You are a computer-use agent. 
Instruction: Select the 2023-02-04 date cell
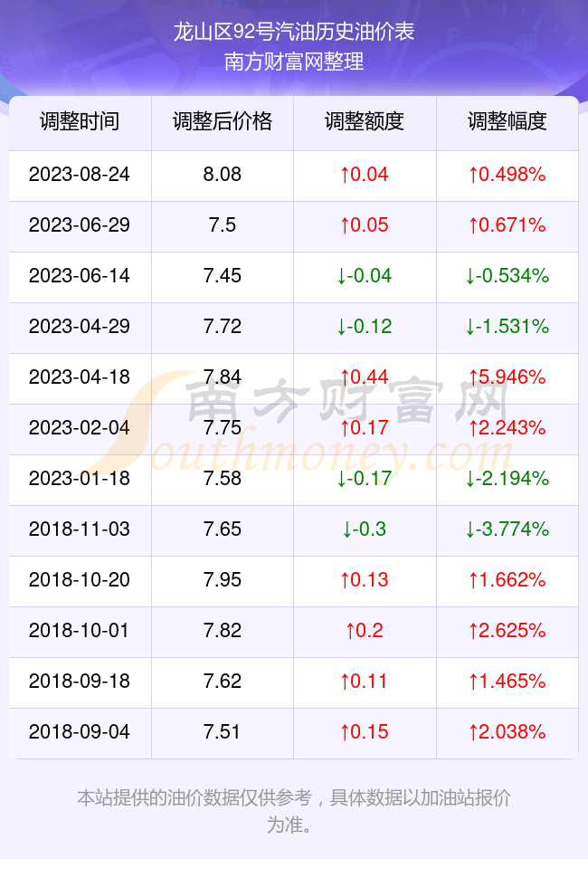80,427
